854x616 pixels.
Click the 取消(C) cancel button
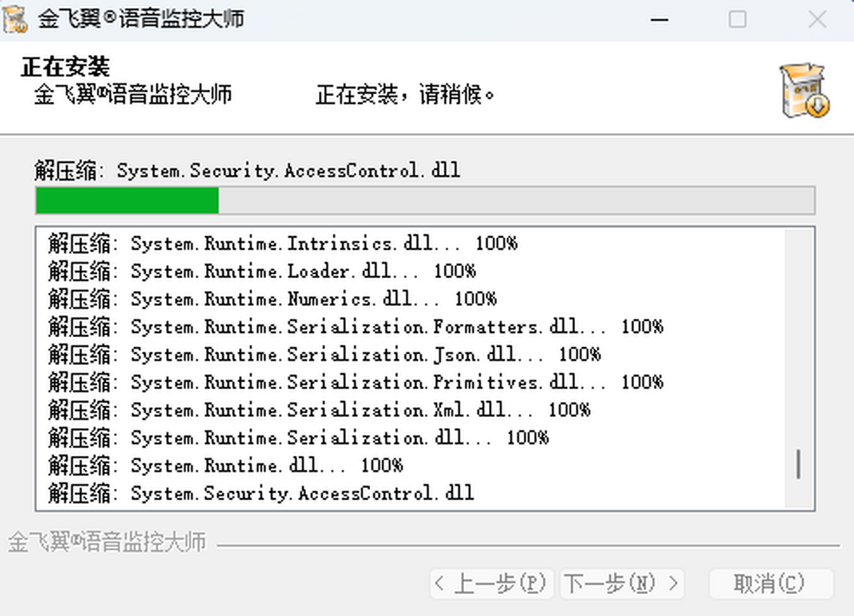771,584
